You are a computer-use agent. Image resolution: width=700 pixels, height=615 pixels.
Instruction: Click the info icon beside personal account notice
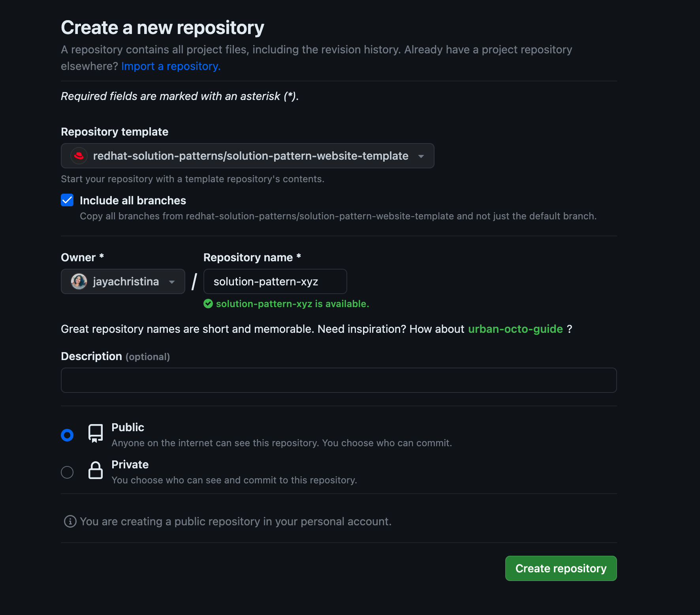coord(70,521)
